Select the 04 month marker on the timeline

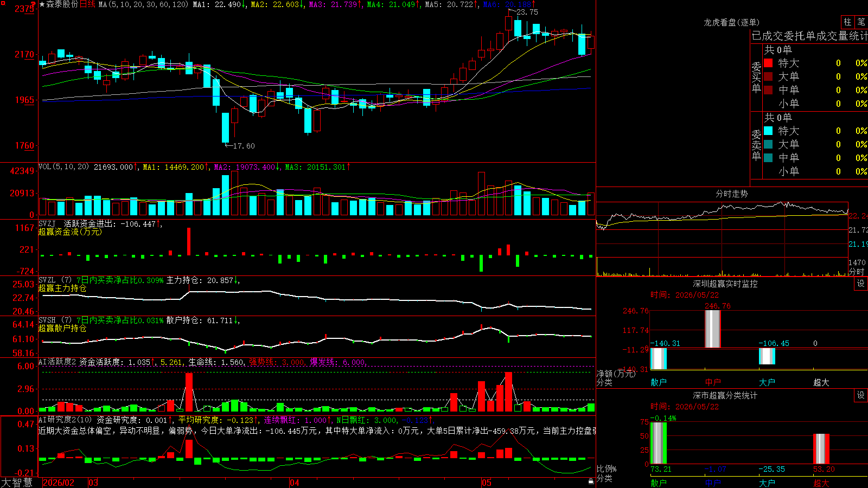pyautogui.click(x=295, y=483)
